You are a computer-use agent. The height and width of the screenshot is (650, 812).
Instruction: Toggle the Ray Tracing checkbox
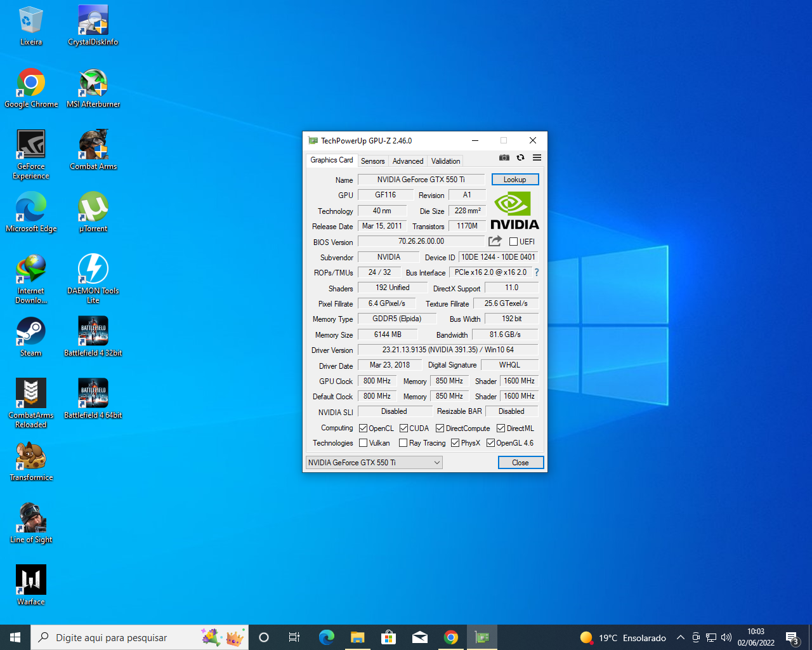403,443
